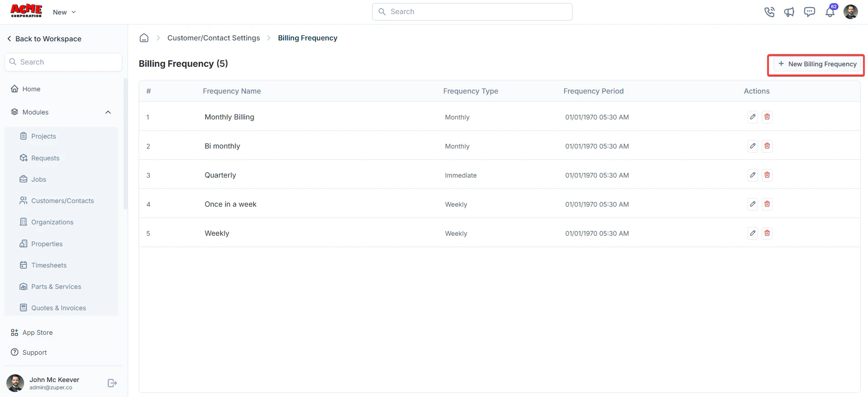Edit the Once in a week frequency
Image resolution: width=868 pixels, height=397 pixels.
pos(753,204)
